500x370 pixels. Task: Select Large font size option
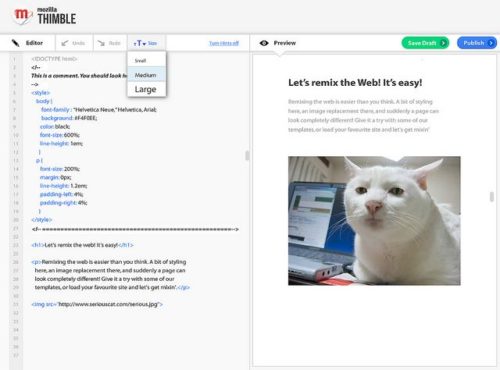pyautogui.click(x=146, y=89)
